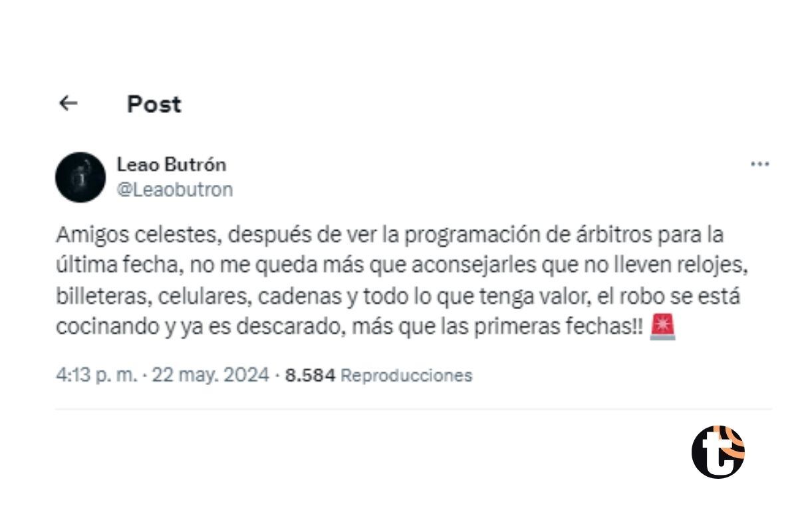Open the tweet timestamp 4:13 p. m.

(98, 375)
